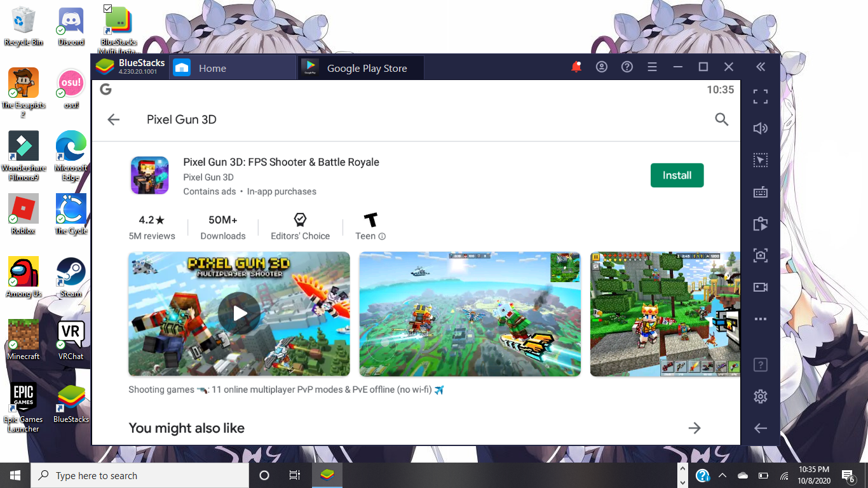Open the keyboard controls icon in sidebar

(x=761, y=192)
